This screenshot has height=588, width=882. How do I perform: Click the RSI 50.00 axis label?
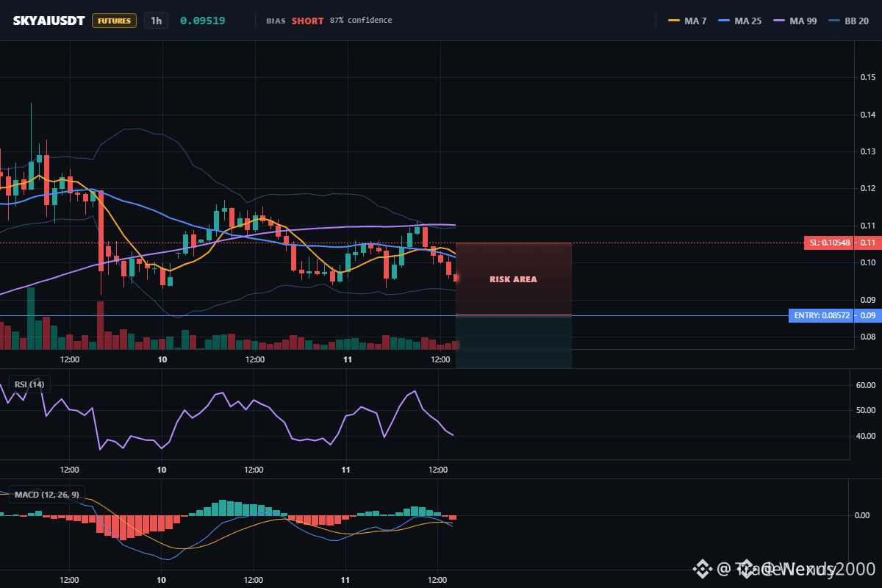coord(866,410)
